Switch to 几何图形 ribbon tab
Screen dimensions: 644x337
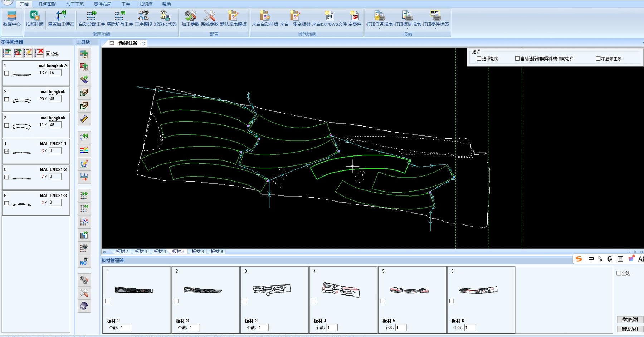47,4
